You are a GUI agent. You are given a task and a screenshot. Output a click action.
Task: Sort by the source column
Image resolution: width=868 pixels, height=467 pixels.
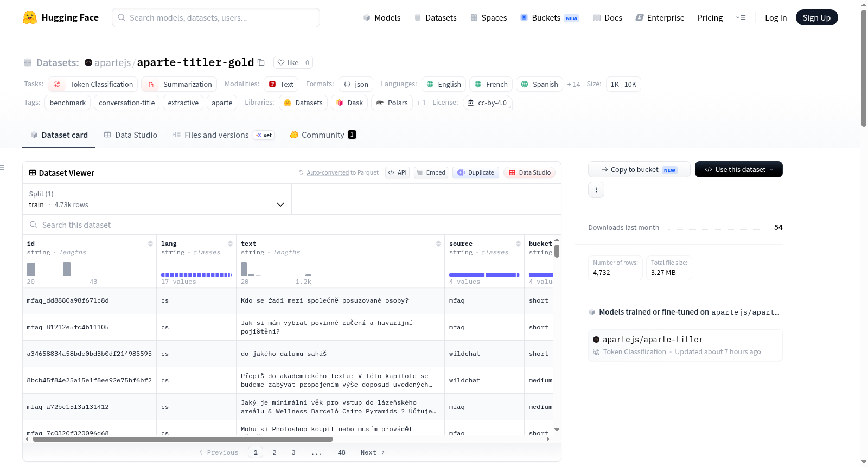click(x=518, y=244)
